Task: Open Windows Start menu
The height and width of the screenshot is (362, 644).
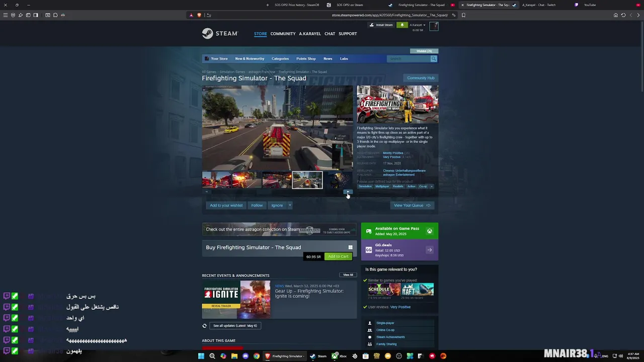Action: pyautogui.click(x=201, y=356)
